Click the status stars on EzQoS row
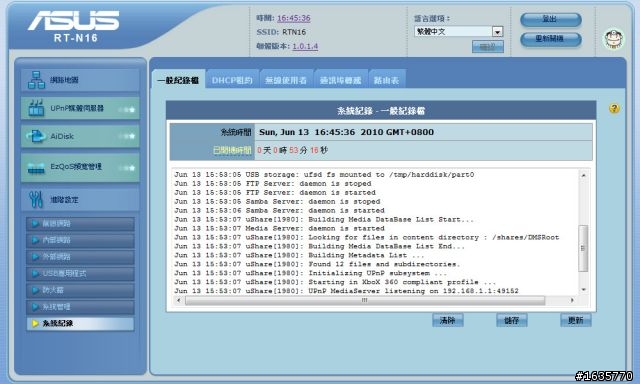Screen dimensions: 640x384 click(127, 168)
